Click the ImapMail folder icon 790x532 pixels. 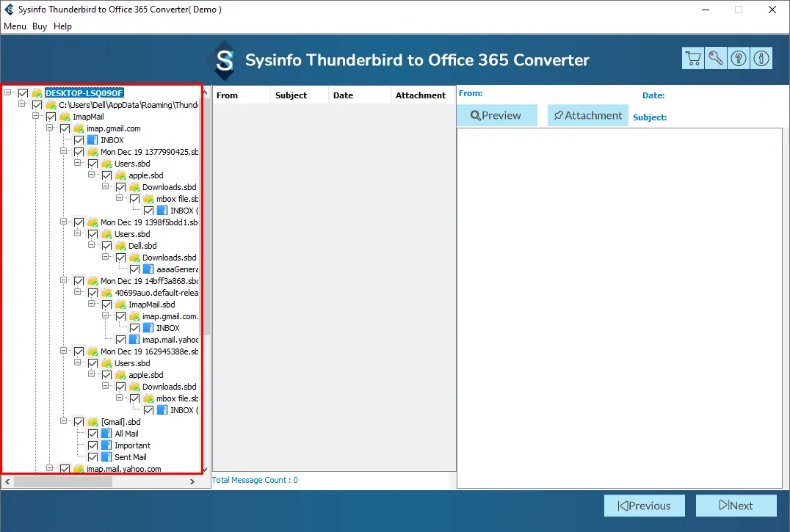65,117
